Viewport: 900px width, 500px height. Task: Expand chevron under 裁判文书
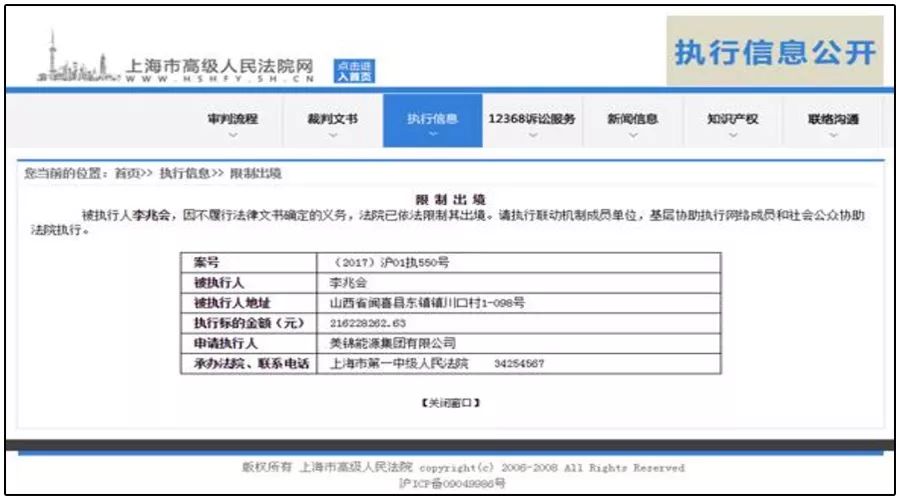(333, 135)
